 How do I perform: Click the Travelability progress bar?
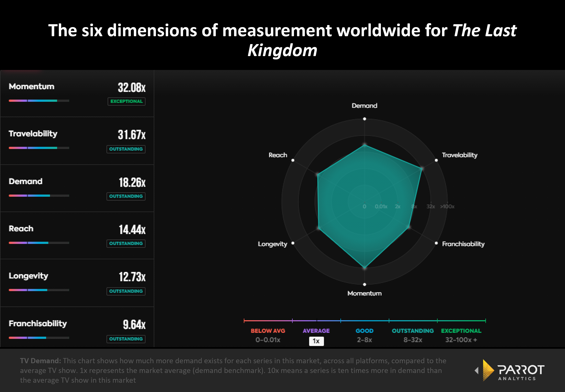39,148
